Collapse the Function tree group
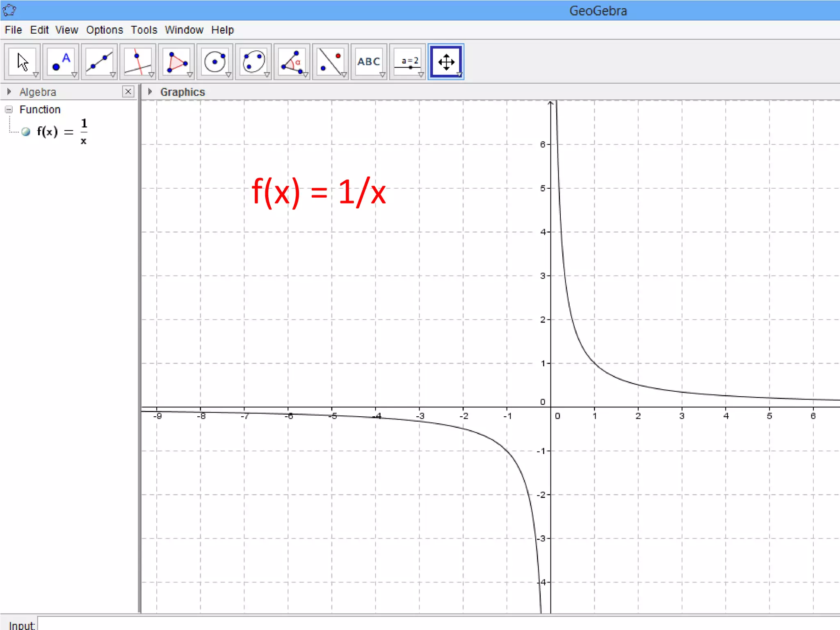 click(9, 110)
